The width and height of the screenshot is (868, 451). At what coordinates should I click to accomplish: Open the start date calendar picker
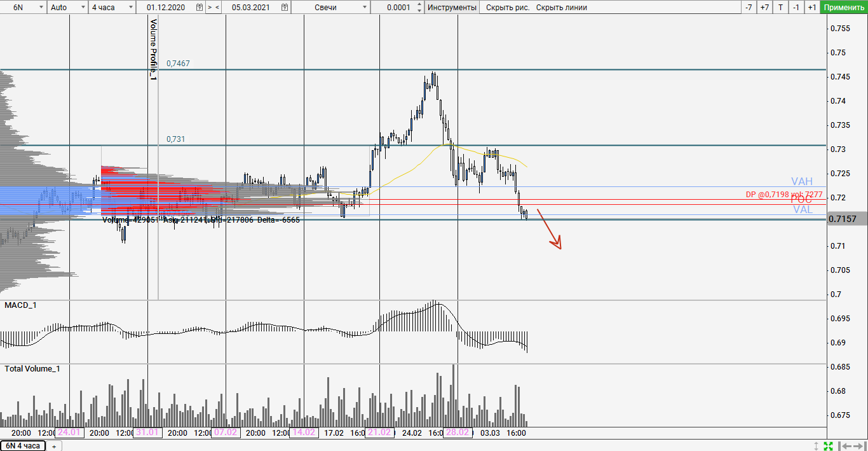point(200,8)
